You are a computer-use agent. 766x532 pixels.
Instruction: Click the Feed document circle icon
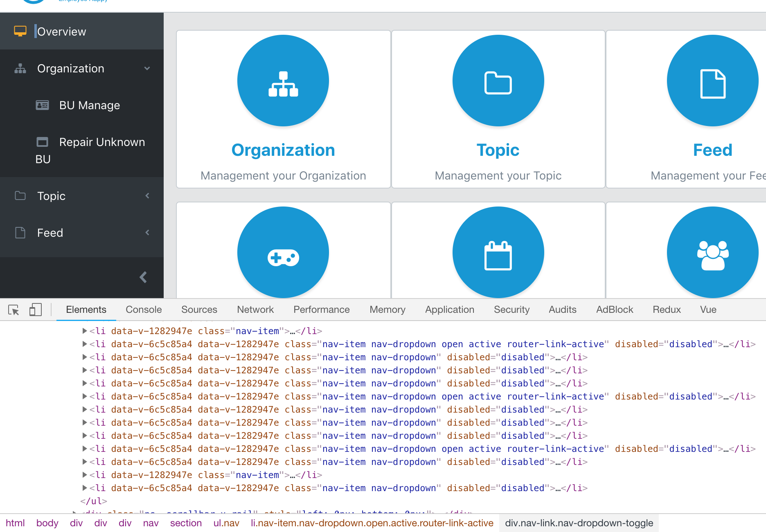tap(712, 81)
